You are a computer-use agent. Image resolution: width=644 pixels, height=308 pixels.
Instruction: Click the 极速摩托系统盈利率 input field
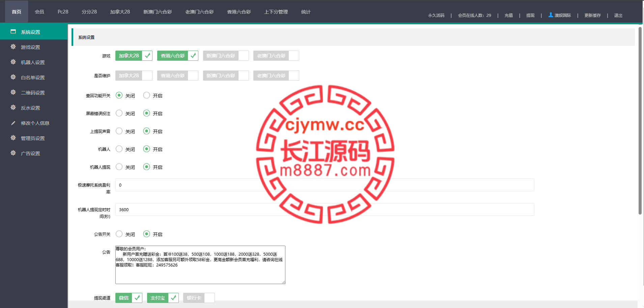click(x=325, y=185)
